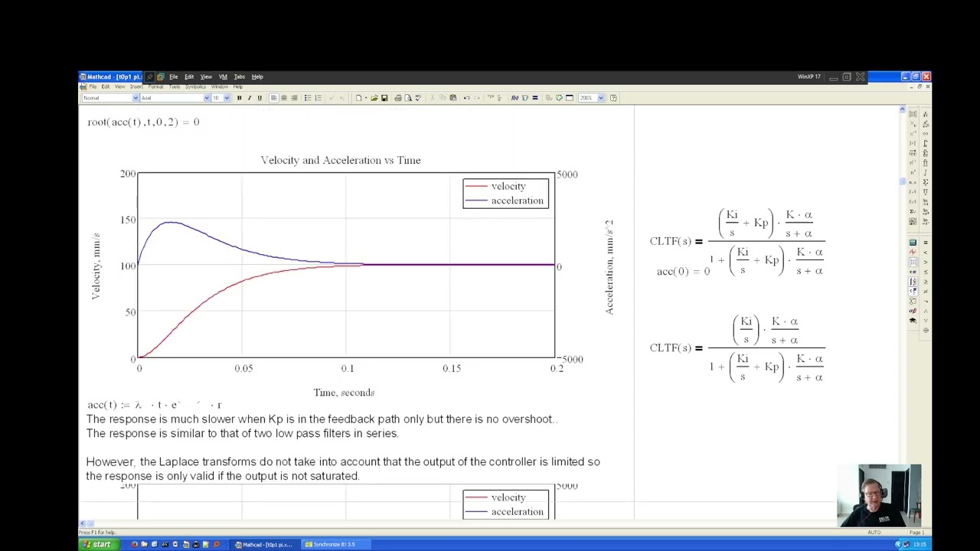
Task: Open the Resource Center window icon
Action: 570,97
